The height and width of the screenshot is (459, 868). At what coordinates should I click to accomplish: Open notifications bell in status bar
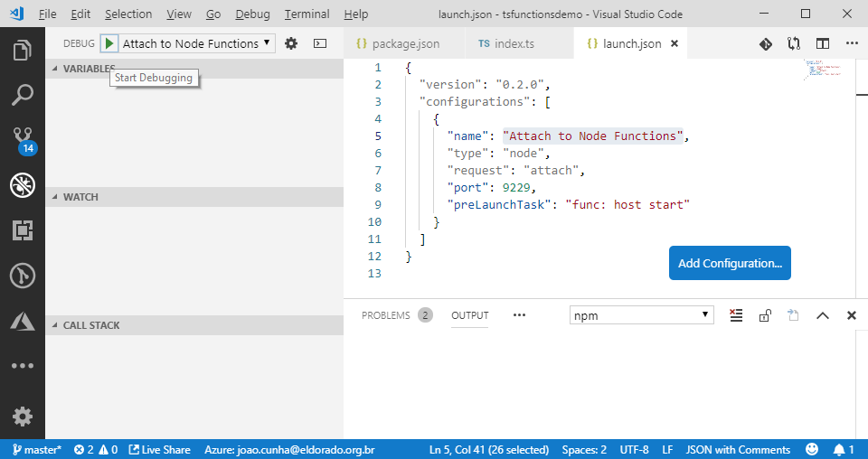click(x=844, y=449)
